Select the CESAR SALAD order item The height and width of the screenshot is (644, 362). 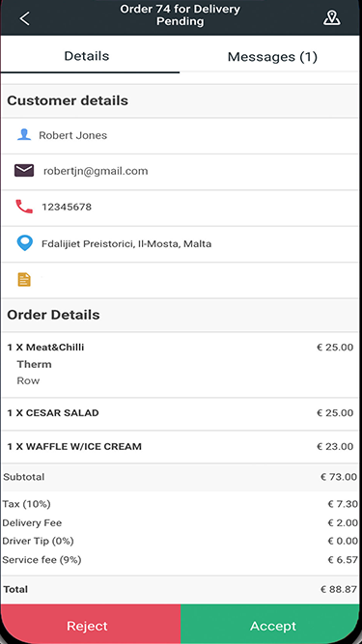[x=181, y=413]
